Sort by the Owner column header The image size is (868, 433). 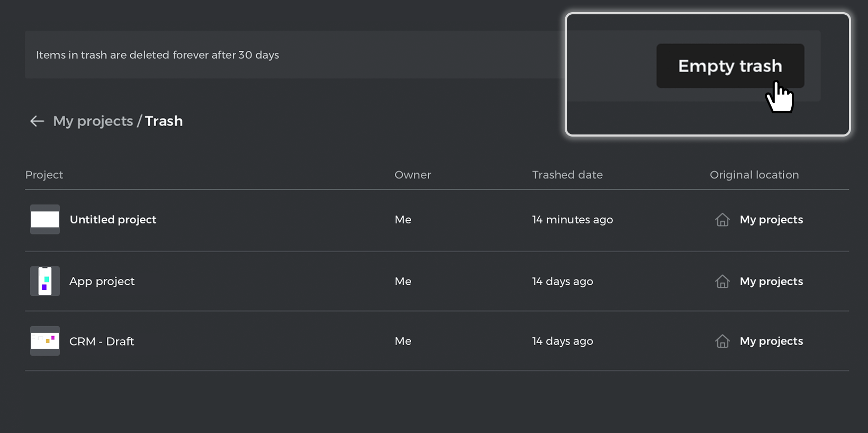413,175
